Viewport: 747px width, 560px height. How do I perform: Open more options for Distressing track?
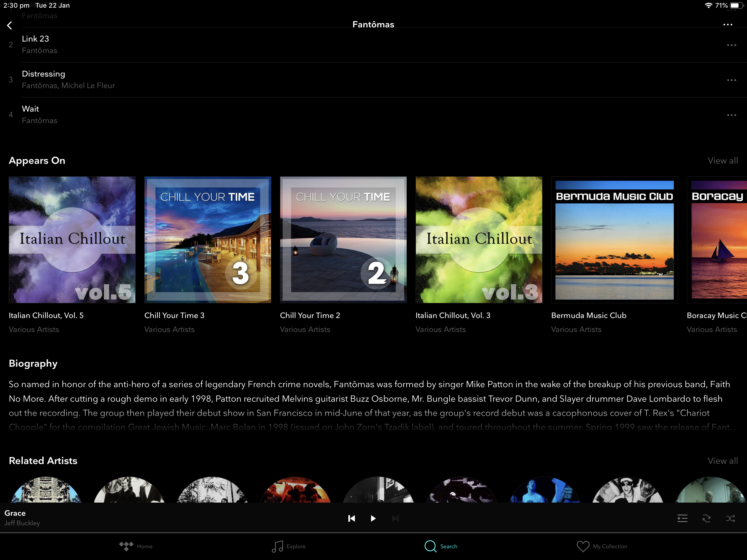click(731, 80)
